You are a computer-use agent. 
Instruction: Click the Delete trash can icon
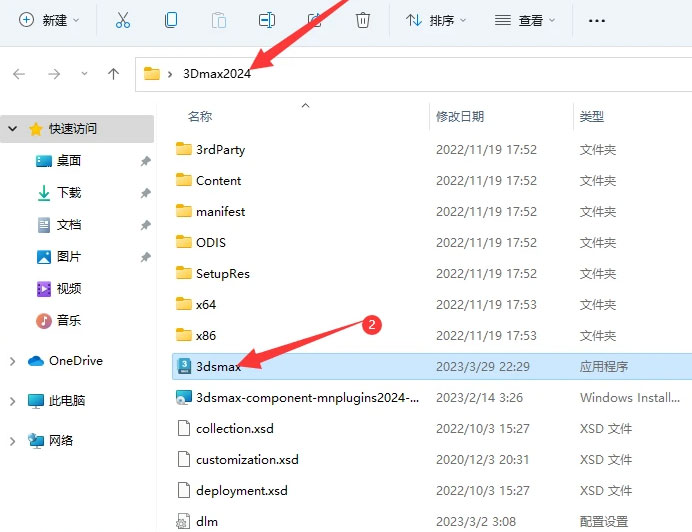click(363, 20)
